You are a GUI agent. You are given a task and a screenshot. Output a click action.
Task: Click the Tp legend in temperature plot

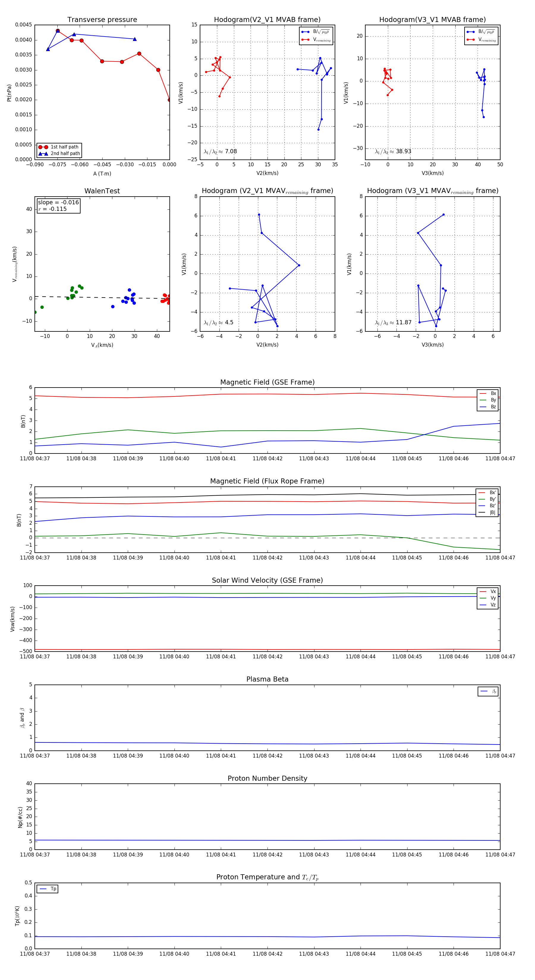(48, 889)
